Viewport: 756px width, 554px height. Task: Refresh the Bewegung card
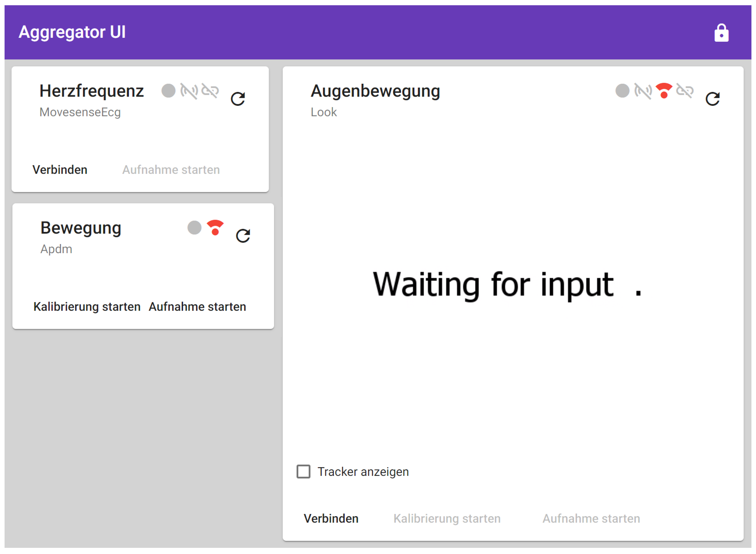243,236
